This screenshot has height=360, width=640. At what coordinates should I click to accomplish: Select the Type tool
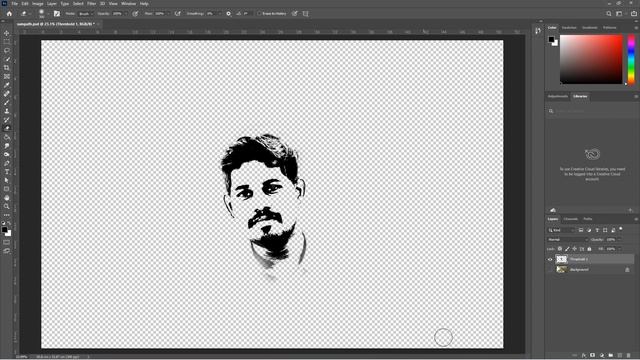tap(7, 171)
